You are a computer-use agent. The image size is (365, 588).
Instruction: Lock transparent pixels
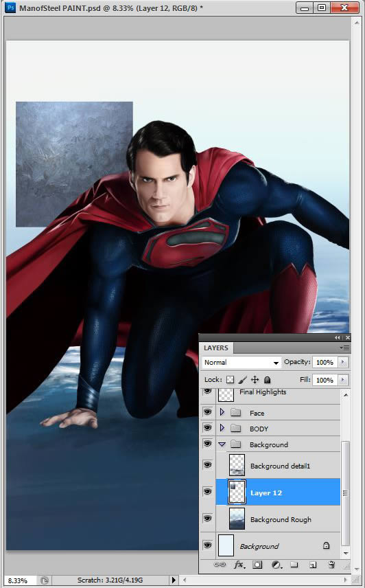coord(231,380)
